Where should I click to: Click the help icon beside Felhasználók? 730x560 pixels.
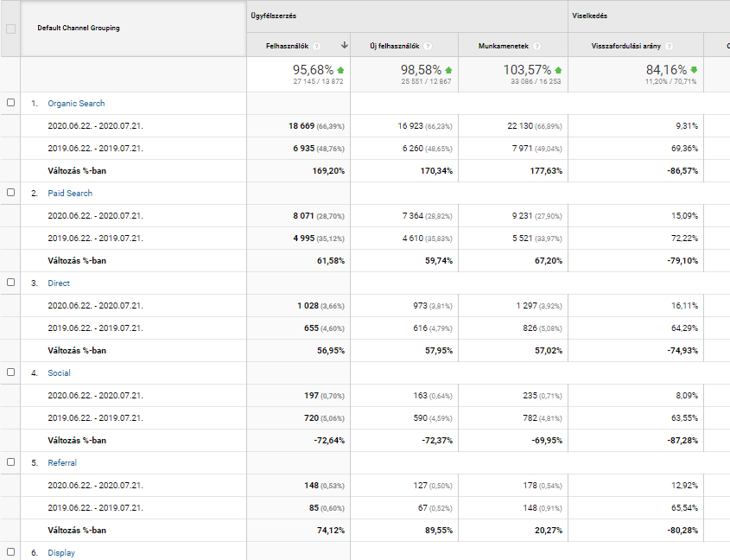[317, 47]
